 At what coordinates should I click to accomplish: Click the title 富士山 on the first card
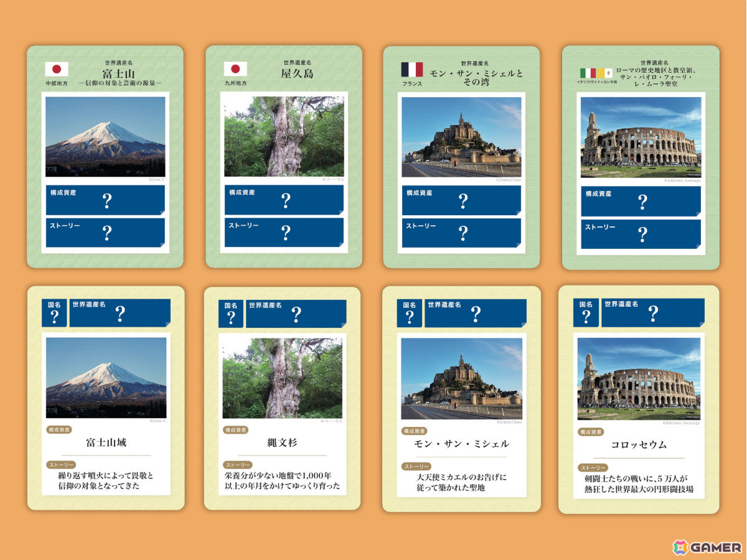(118, 74)
